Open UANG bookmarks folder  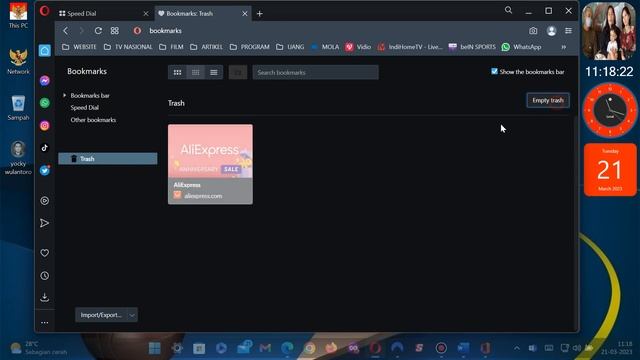click(x=290, y=47)
